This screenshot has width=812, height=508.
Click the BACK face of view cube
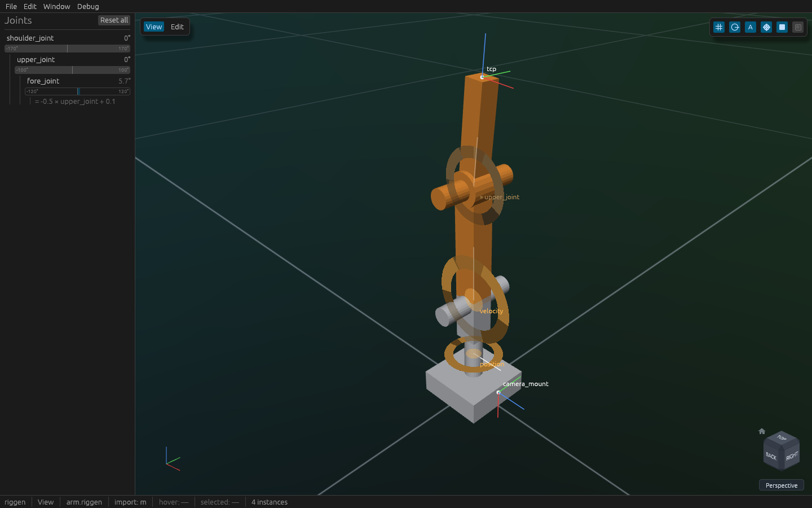tap(771, 456)
